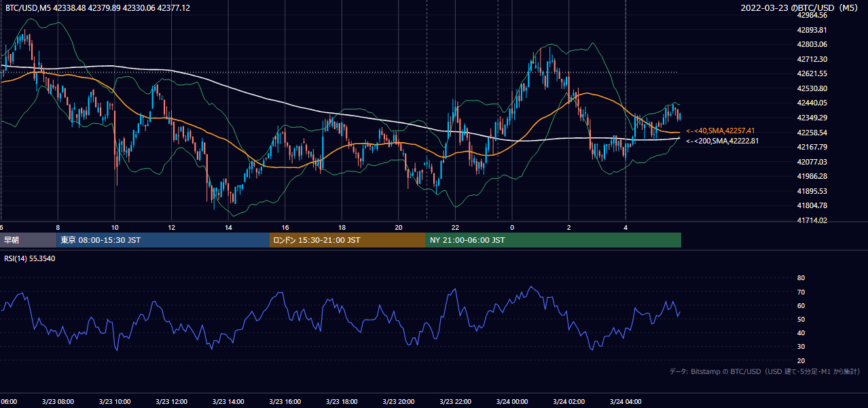Click the 3/23 10:00 time label

click(114, 402)
